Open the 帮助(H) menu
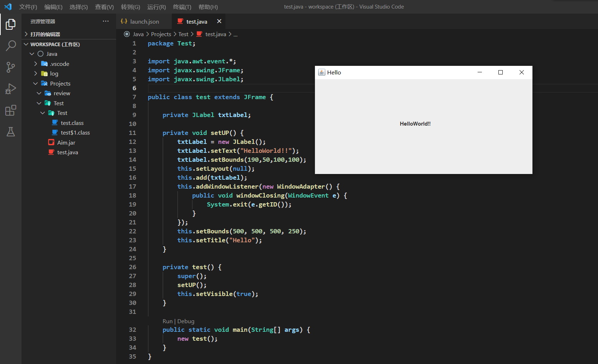 208,7
